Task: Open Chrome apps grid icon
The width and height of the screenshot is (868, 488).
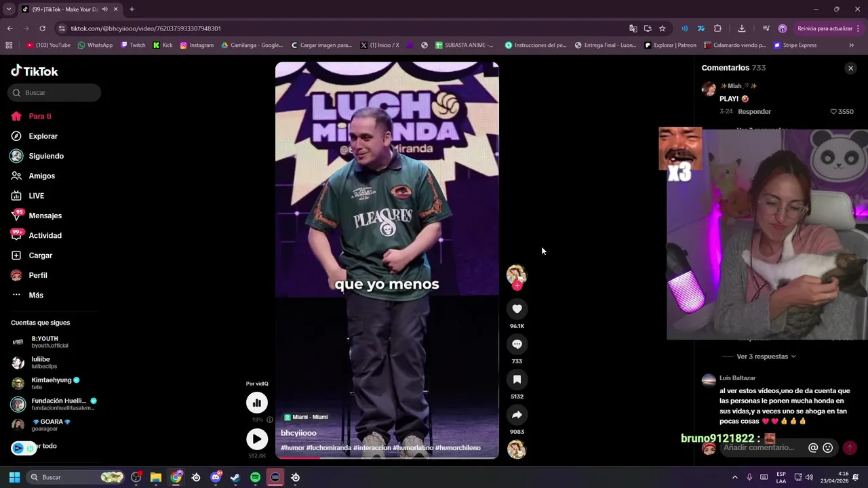Action: pyautogui.click(x=9, y=45)
